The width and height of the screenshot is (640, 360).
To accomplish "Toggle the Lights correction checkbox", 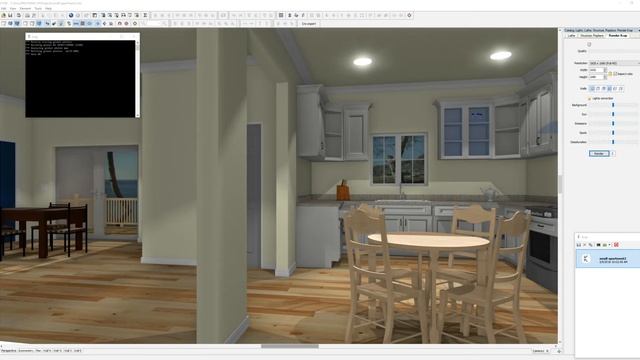I will [589, 98].
